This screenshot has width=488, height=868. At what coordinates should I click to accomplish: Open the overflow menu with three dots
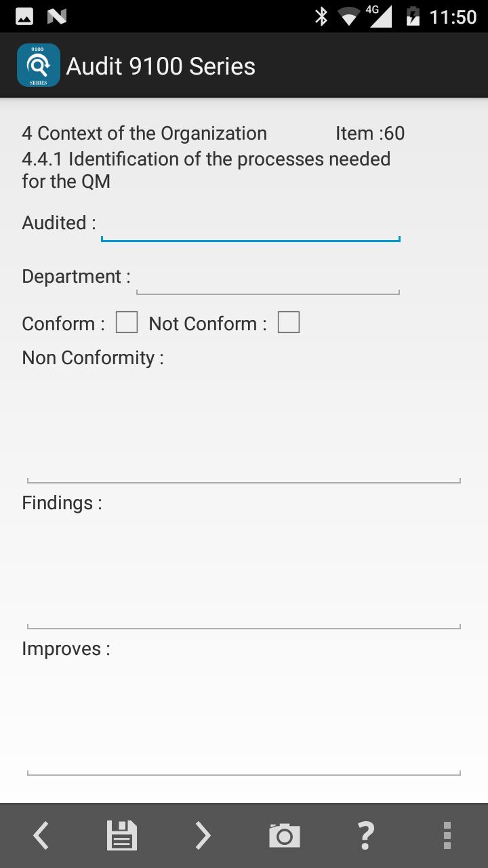tap(447, 835)
